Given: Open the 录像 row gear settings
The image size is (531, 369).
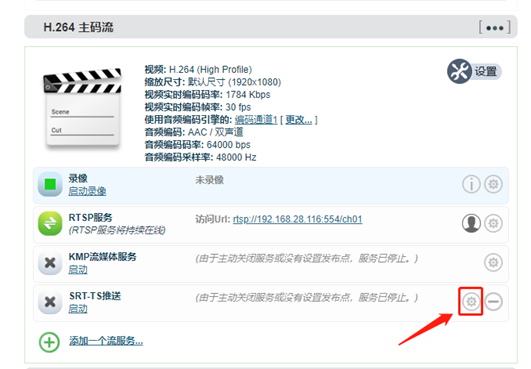Looking at the screenshot, I should click(493, 184).
